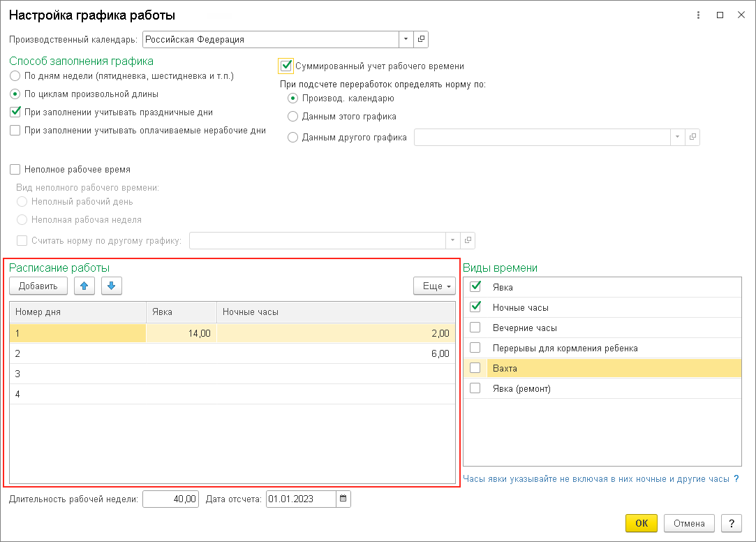Click the blue question mark hint icon
756x542 pixels.
click(x=736, y=479)
